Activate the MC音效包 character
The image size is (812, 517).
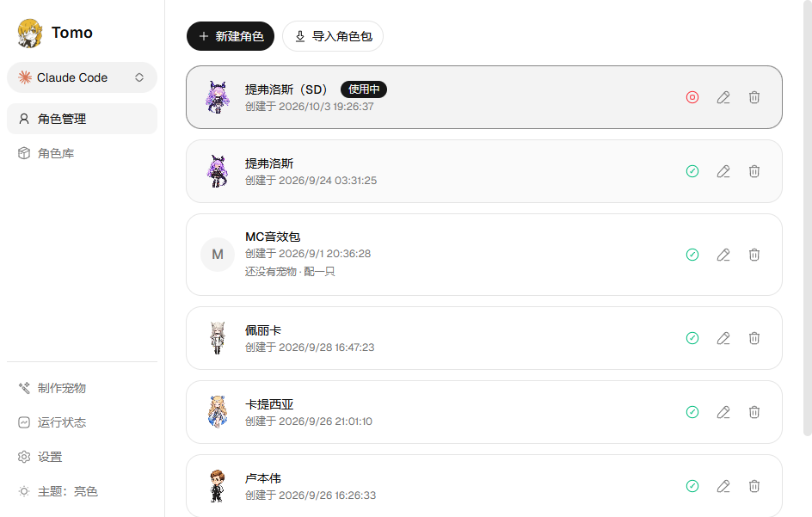(x=692, y=255)
